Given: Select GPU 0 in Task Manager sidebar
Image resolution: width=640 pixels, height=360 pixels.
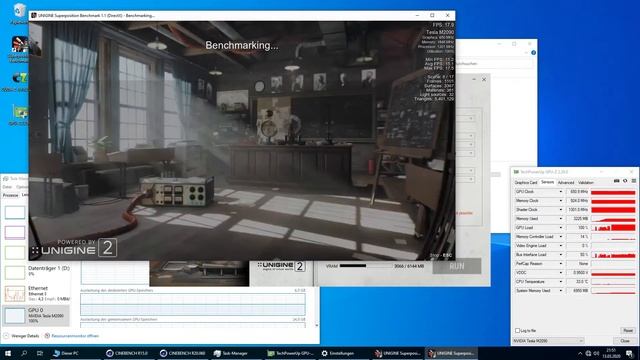Looking at the screenshot, I should 36,316.
